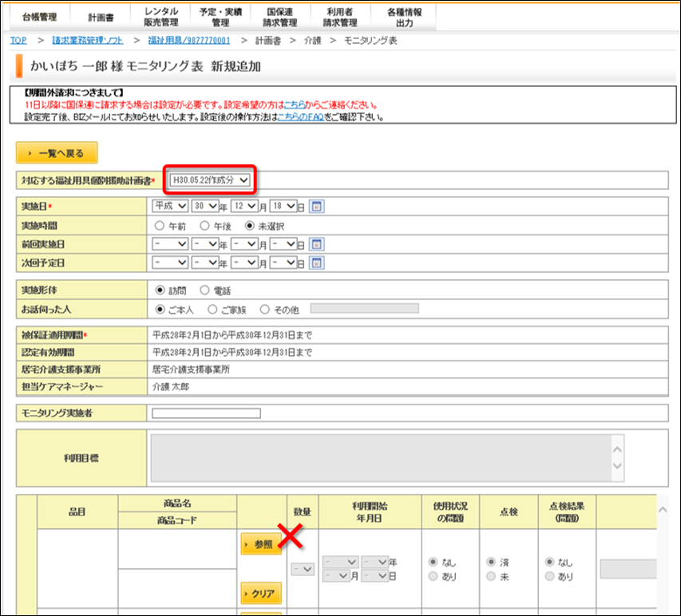Open 実施日 month dropdown showing 12

click(244, 206)
